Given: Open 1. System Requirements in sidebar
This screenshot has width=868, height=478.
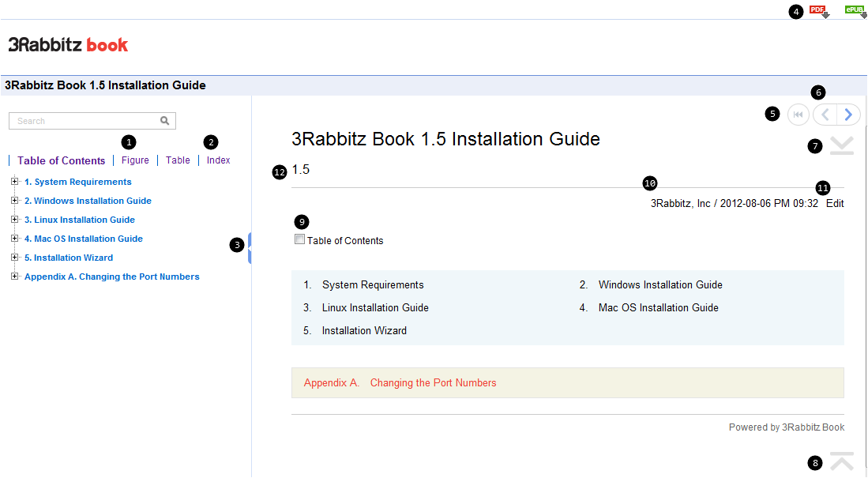Looking at the screenshot, I should [78, 182].
